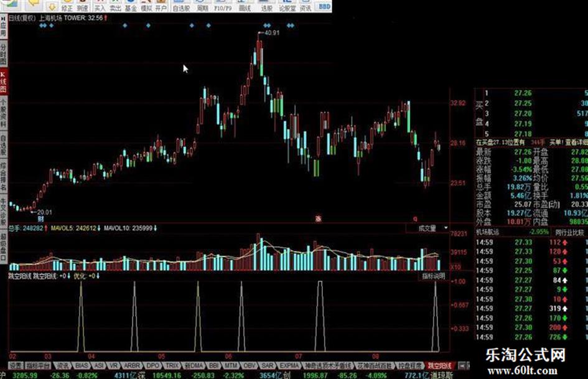The width and height of the screenshot is (588, 379).
Task: Select the 画线 draw-line tool icon
Action: 245,6
